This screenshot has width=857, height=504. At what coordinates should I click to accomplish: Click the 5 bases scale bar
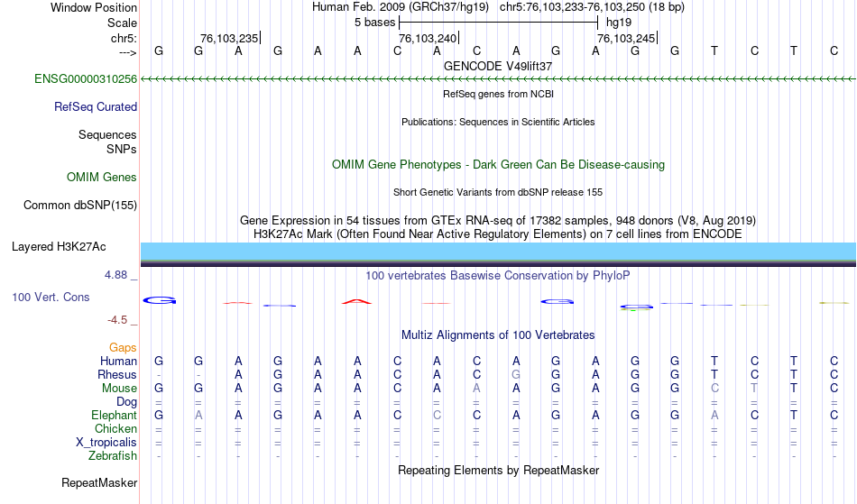tap(499, 23)
